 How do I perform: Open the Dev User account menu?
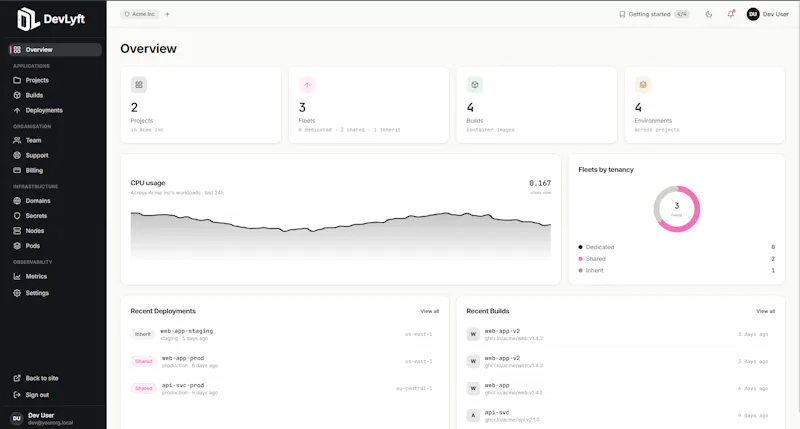pyautogui.click(x=768, y=14)
